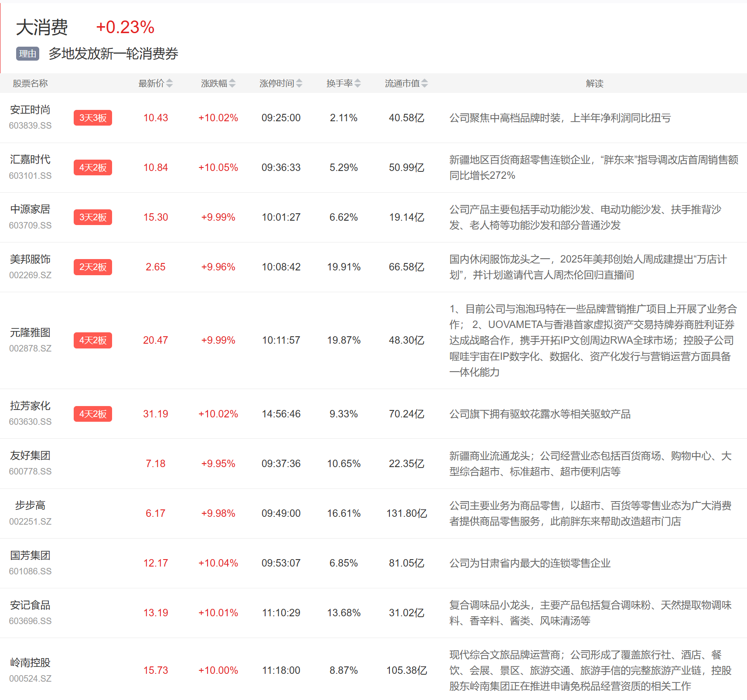The height and width of the screenshot is (700, 747).
Task: Click stock code 000524.SZ
Action: pyautogui.click(x=30, y=679)
